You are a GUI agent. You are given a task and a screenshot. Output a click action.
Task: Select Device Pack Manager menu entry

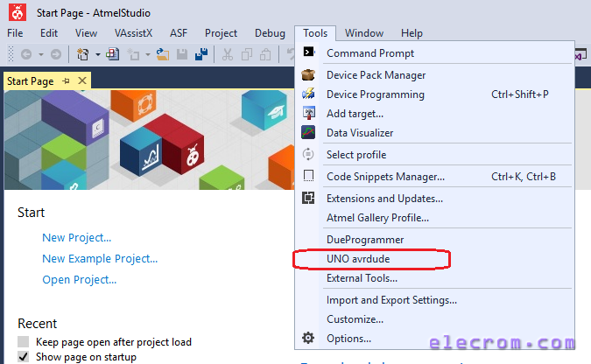point(434,75)
